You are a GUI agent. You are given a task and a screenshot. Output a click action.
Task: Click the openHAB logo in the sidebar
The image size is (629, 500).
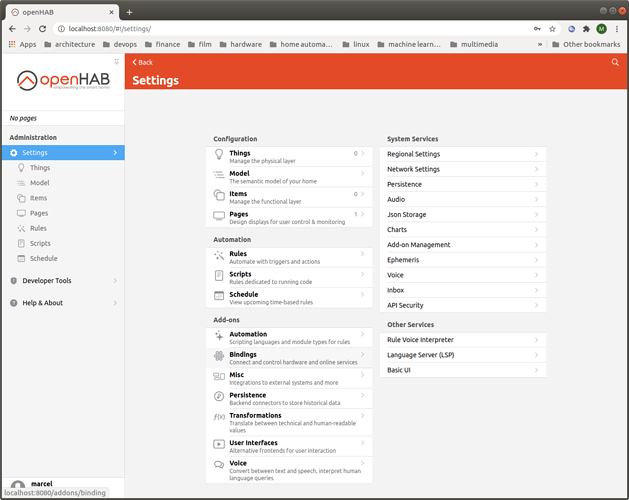point(63,80)
